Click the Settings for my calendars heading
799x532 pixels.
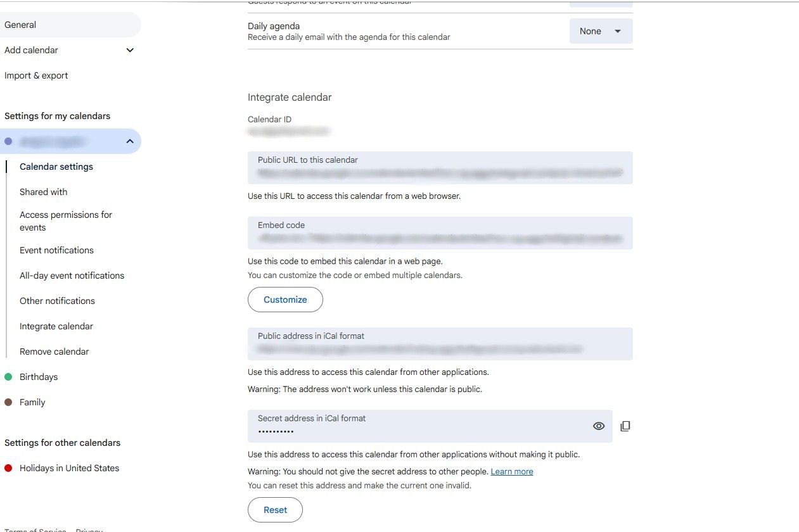coord(57,116)
